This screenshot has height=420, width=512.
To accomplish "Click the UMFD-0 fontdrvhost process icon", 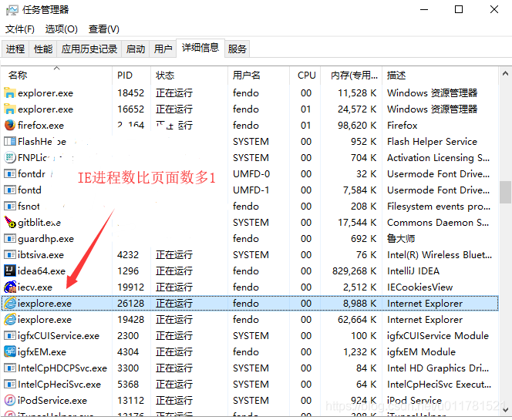I will [10, 174].
